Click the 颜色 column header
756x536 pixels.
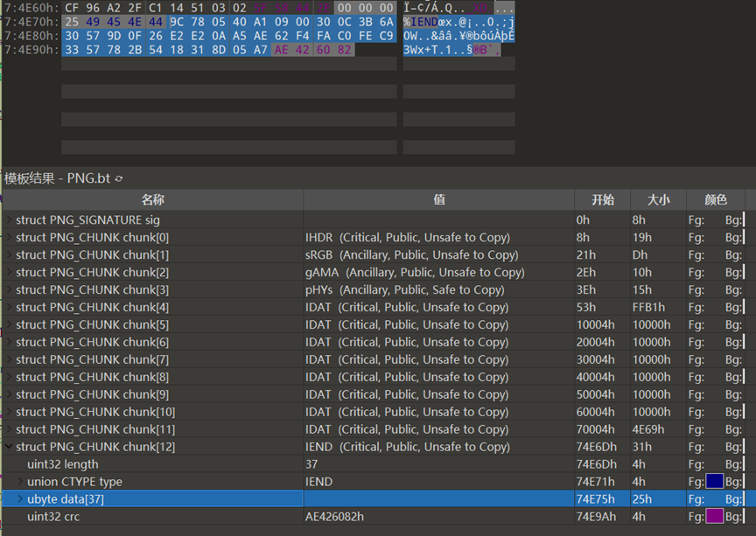click(716, 199)
